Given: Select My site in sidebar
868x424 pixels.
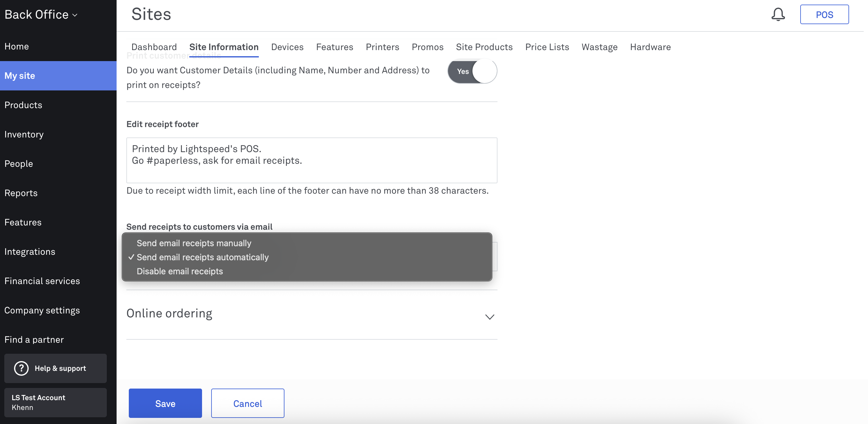Looking at the screenshot, I should [58, 75].
